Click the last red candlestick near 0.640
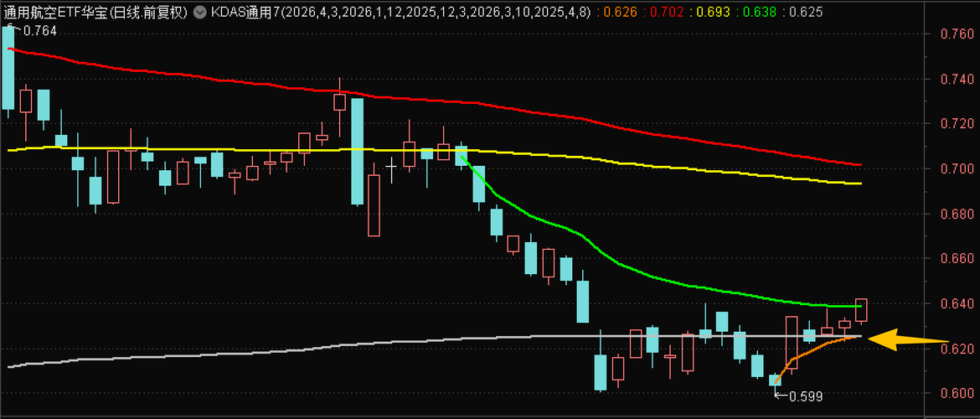 (x=860, y=310)
